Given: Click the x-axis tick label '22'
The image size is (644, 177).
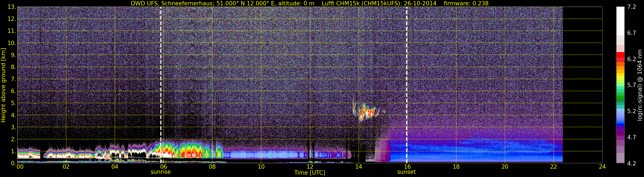Looking at the screenshot, I should coord(554,167).
